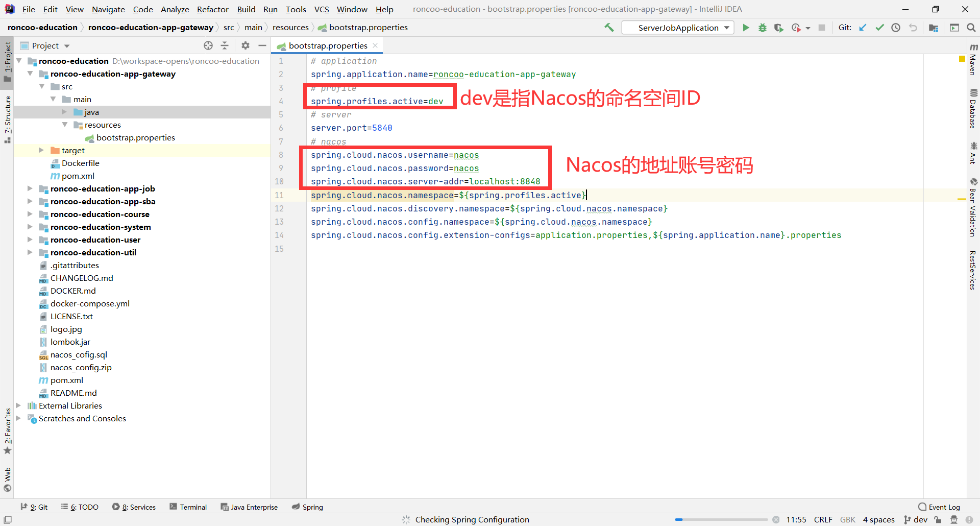This screenshot has height=526, width=980.
Task: Expand the java folder node
Action: click(x=64, y=112)
